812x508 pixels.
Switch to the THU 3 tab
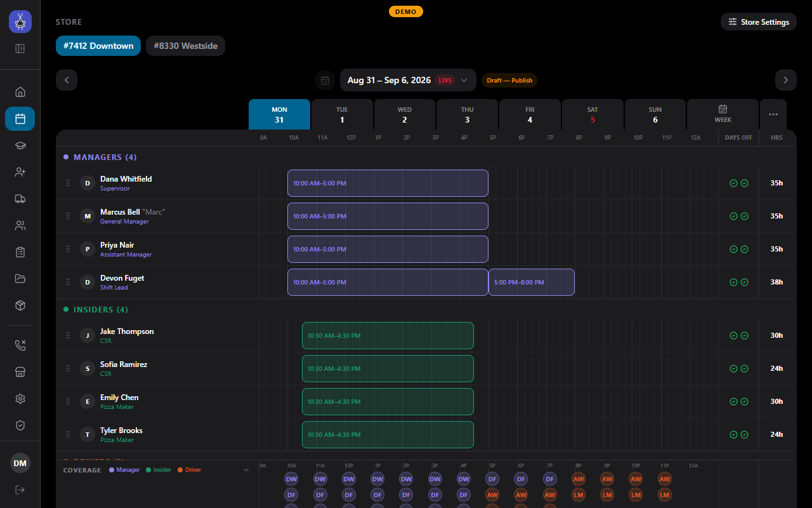tap(467, 114)
